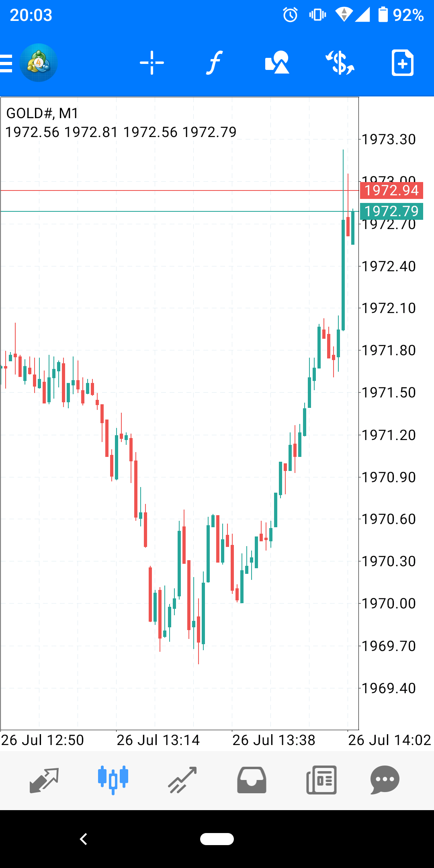Viewport: 434px width, 868px height.
Task: Switch to the Chart tab
Action: pyautogui.click(x=113, y=780)
